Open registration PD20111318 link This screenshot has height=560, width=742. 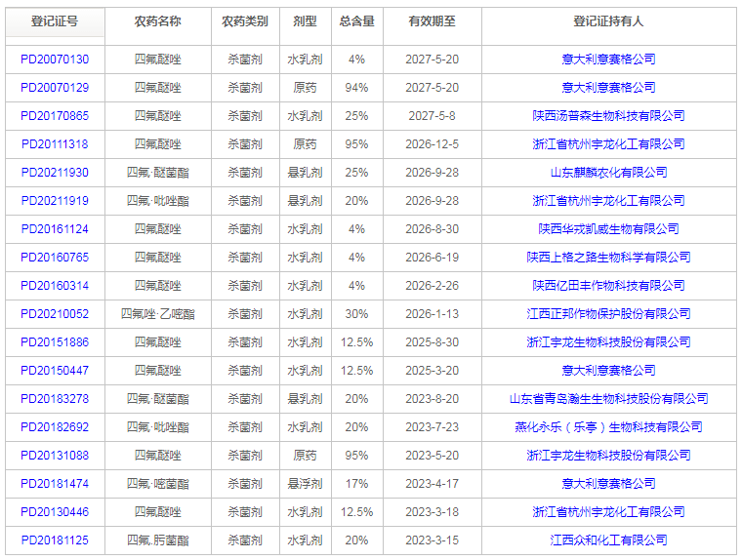55,144
